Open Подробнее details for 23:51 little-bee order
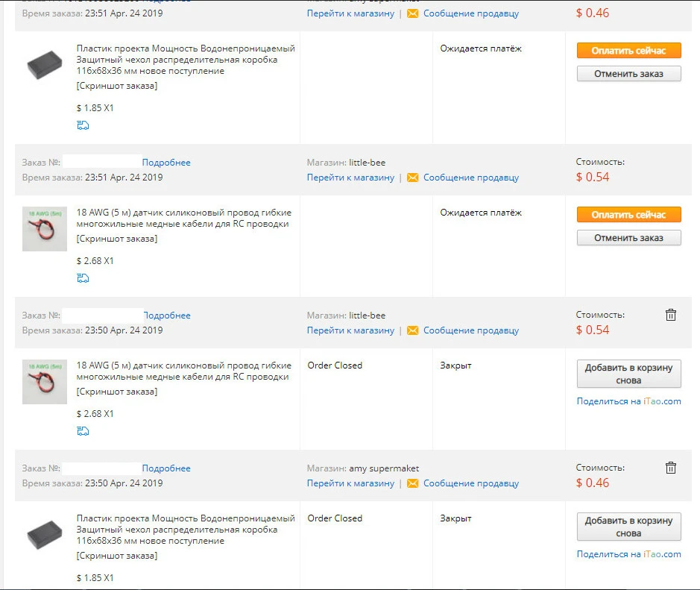 coord(166,163)
